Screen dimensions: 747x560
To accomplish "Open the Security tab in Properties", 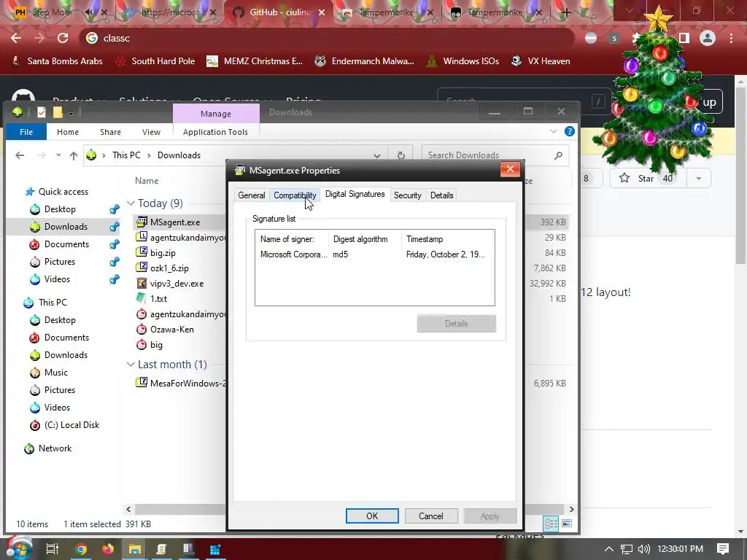I will coord(407,195).
